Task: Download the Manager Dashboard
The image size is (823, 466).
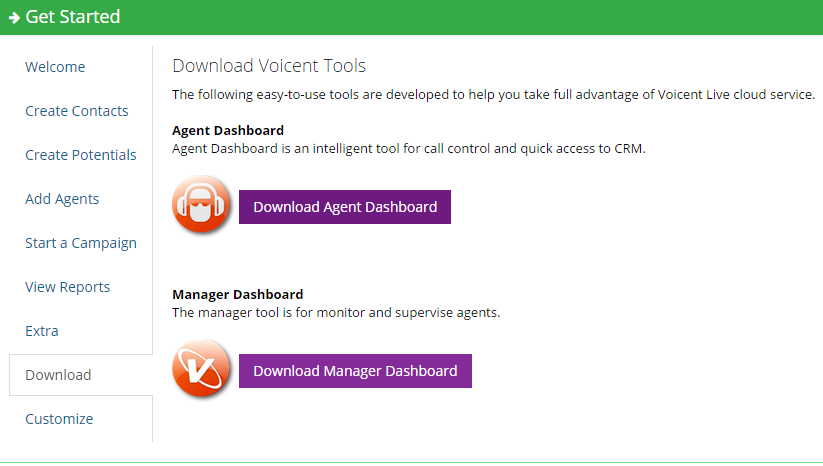Action: 355,371
